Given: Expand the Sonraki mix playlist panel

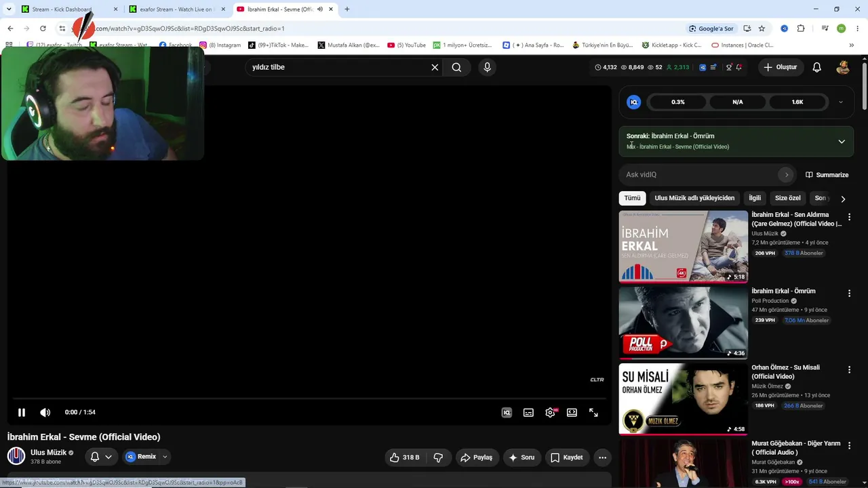Looking at the screenshot, I should pos(842,141).
